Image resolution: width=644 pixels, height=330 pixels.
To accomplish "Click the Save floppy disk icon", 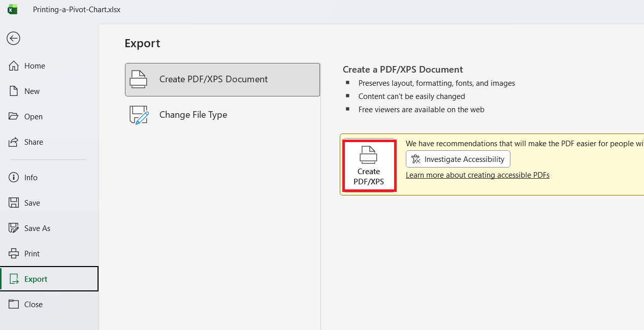I will click(x=14, y=203).
